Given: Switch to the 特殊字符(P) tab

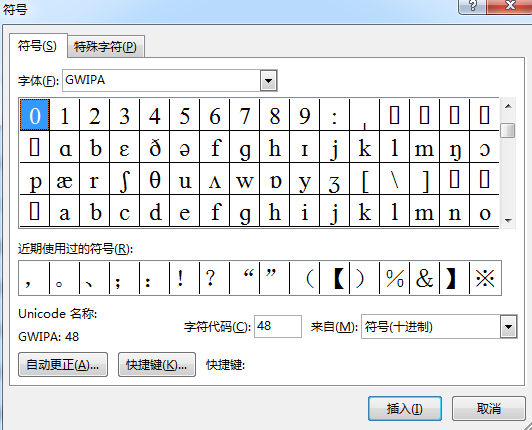Looking at the screenshot, I should pos(106,46).
